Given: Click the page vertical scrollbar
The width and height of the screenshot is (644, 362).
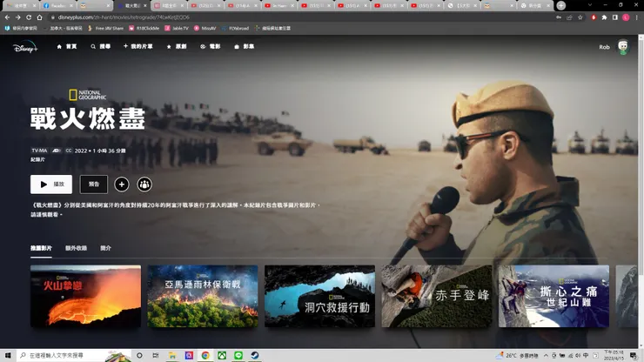Looking at the screenshot, I should [x=641, y=192].
